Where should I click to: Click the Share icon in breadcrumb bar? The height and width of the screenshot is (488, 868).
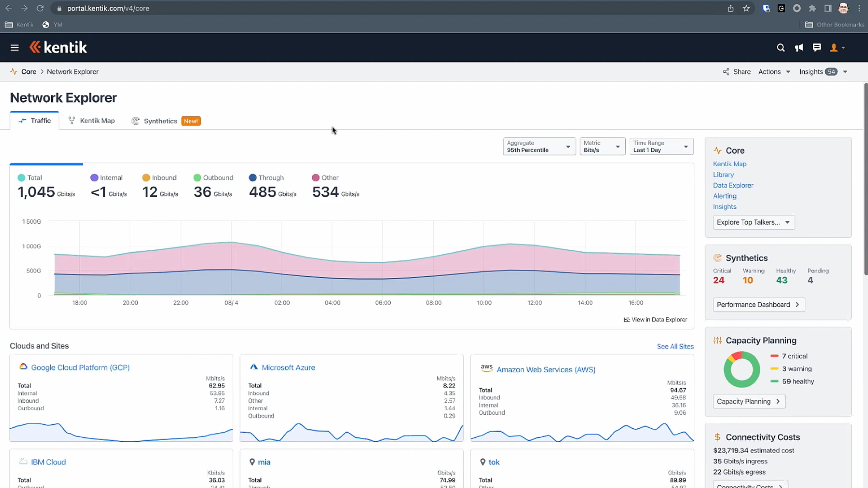(x=726, y=72)
